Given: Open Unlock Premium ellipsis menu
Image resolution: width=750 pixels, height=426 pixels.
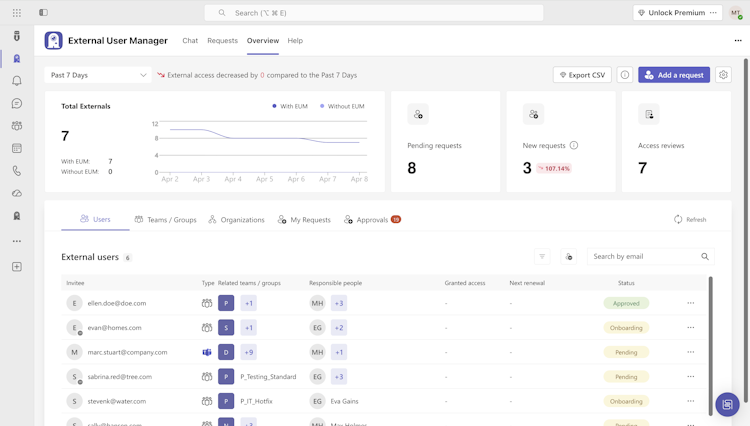Looking at the screenshot, I should click(x=713, y=13).
